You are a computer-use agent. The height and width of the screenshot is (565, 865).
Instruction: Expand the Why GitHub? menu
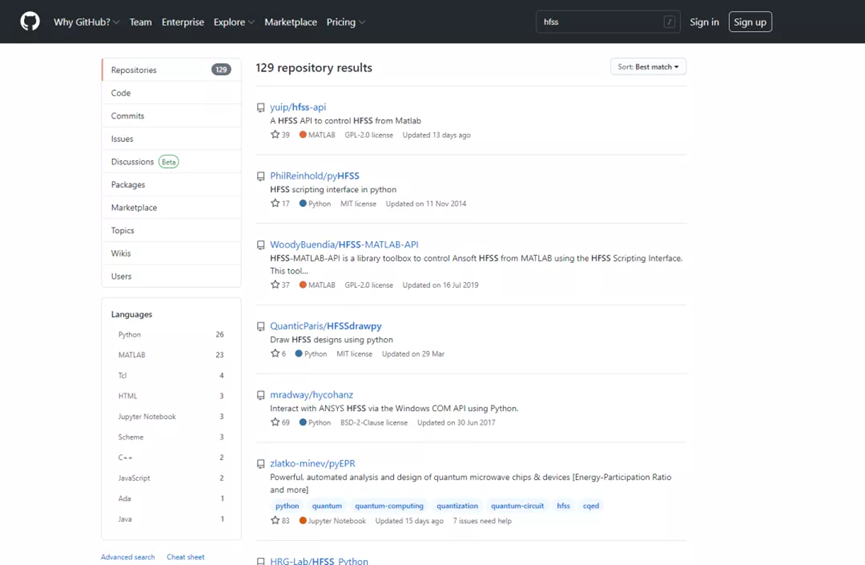tap(86, 22)
